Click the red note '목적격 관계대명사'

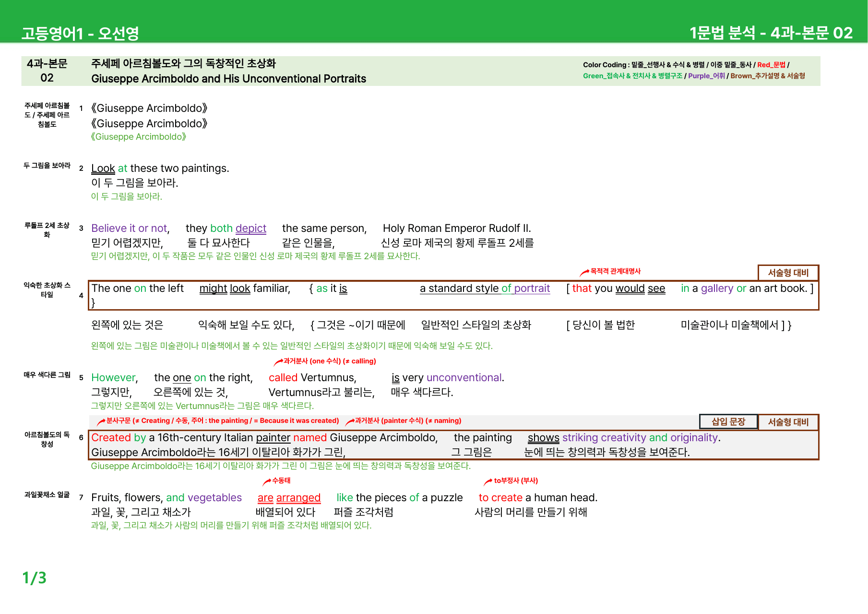[x=615, y=271]
